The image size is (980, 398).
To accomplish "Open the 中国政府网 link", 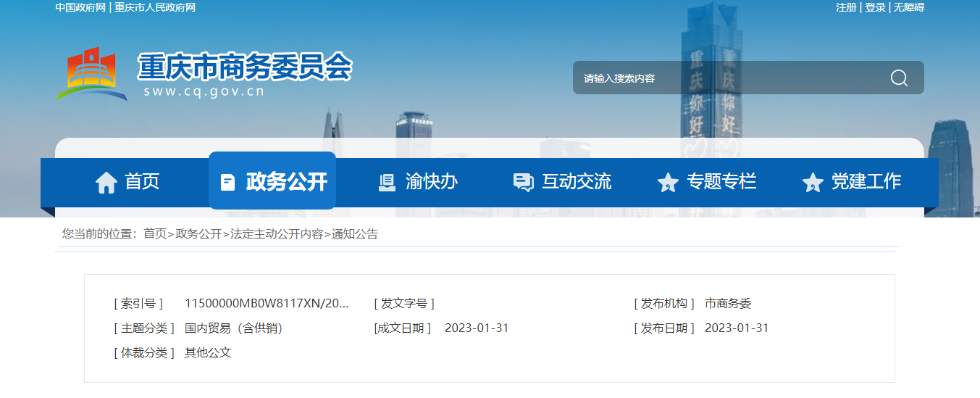I will click(80, 7).
